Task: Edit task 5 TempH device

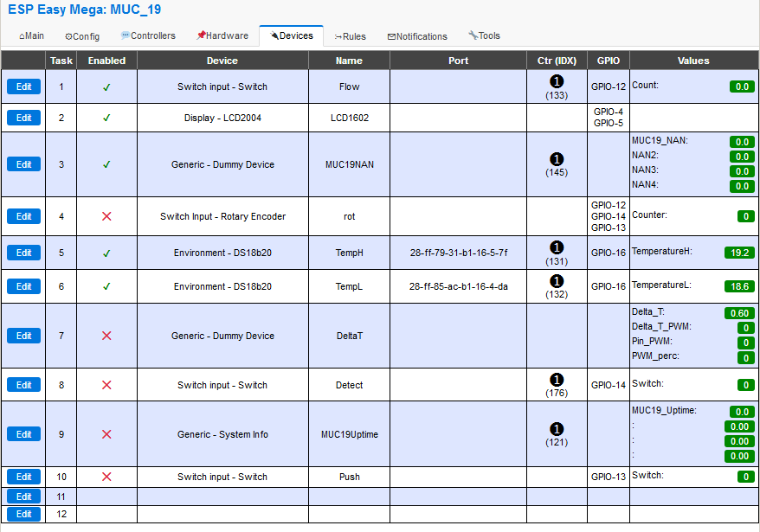Action: point(23,253)
